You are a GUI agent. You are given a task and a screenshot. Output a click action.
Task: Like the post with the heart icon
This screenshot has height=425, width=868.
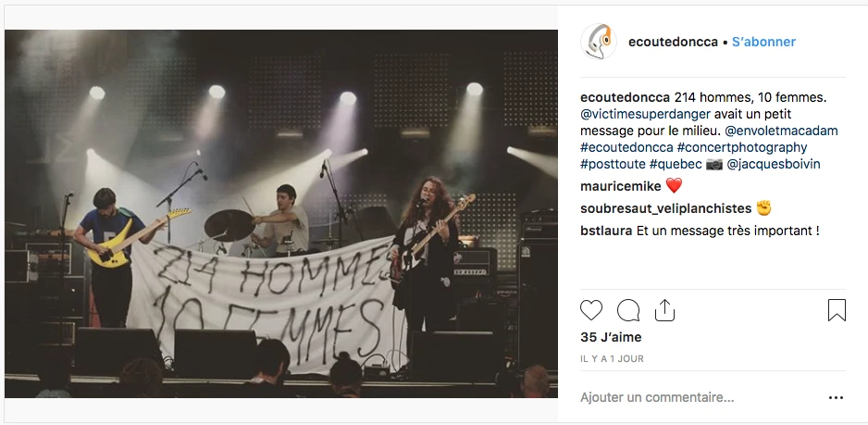590,310
